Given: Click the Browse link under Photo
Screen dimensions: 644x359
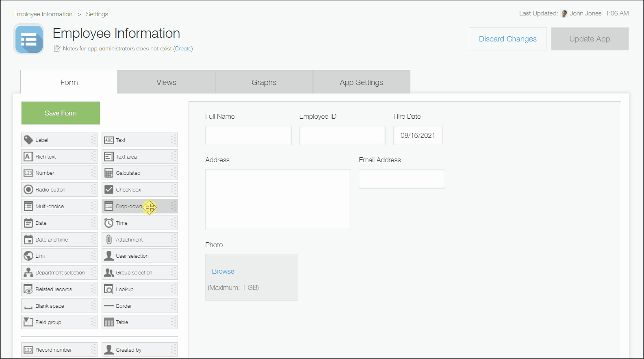Looking at the screenshot, I should pyautogui.click(x=223, y=271).
